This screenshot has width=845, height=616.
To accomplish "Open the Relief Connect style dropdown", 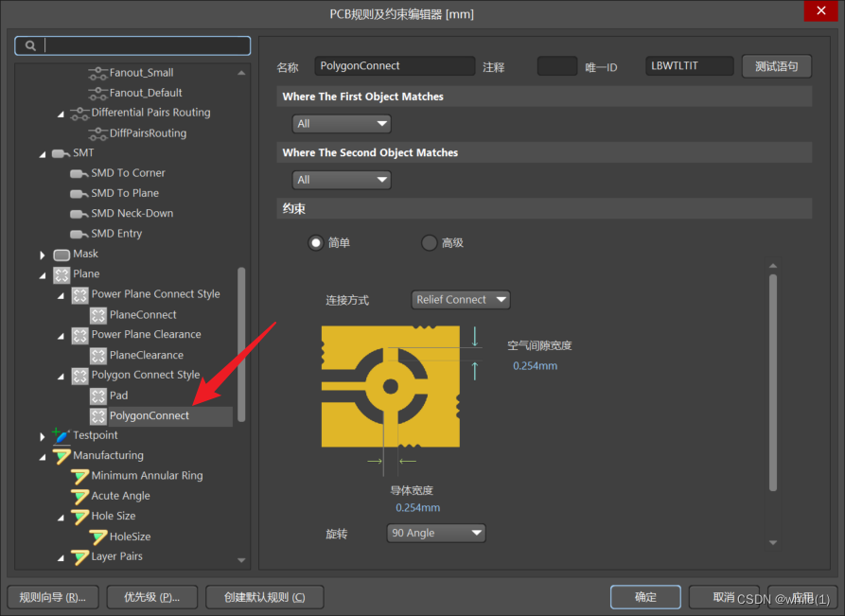I will pyautogui.click(x=461, y=300).
